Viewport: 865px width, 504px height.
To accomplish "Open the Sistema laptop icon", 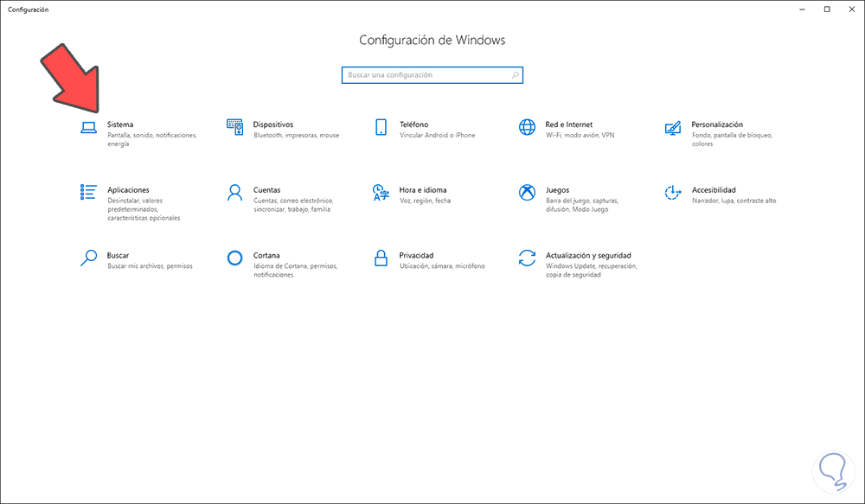I will tap(88, 127).
